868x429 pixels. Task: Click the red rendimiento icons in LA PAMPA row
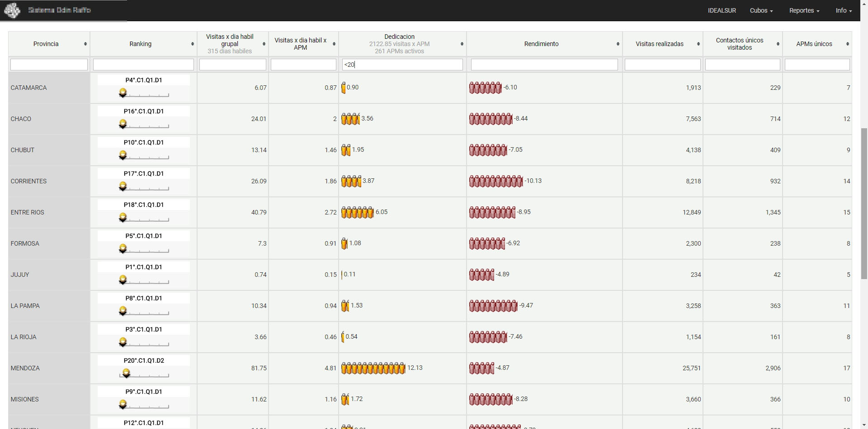pyautogui.click(x=493, y=306)
